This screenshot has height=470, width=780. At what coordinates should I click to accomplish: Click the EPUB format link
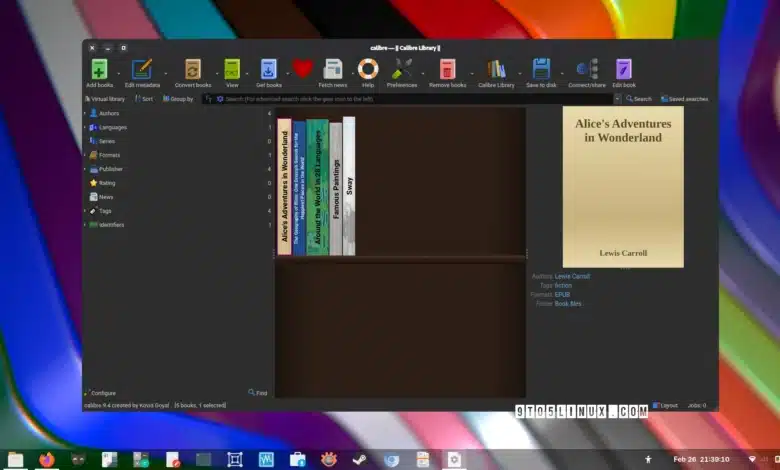pos(562,294)
